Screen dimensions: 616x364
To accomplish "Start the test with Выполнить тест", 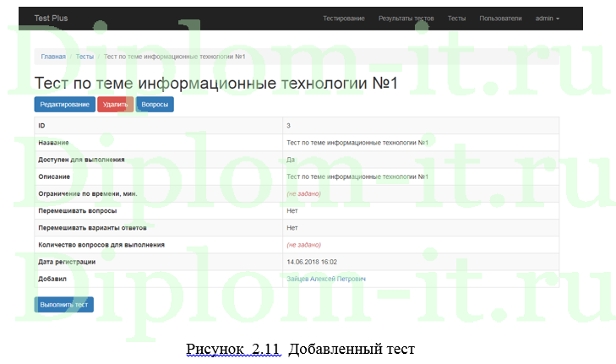I will (64, 304).
